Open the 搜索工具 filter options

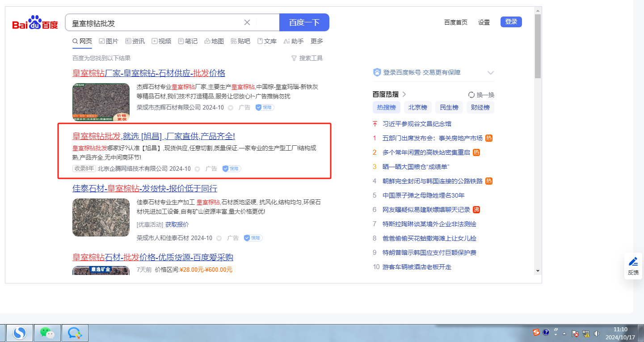point(307,58)
